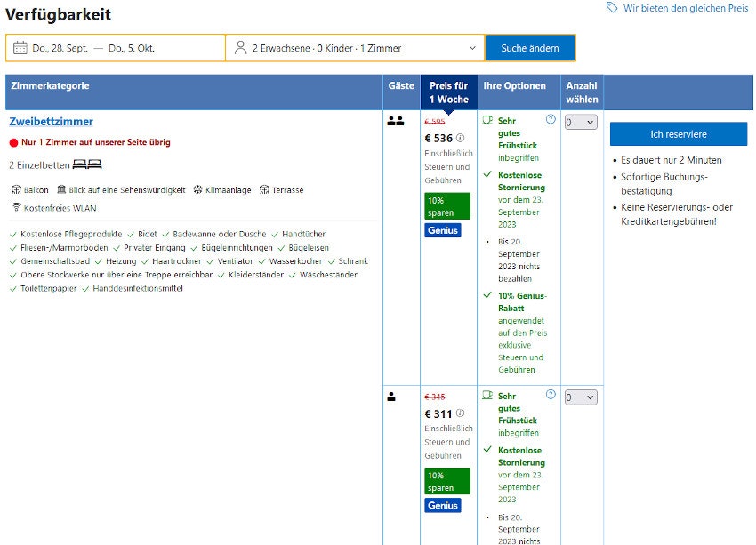Click the twin beds icon next to 2 Einzelbetten
The image size is (756, 545).
87,164
